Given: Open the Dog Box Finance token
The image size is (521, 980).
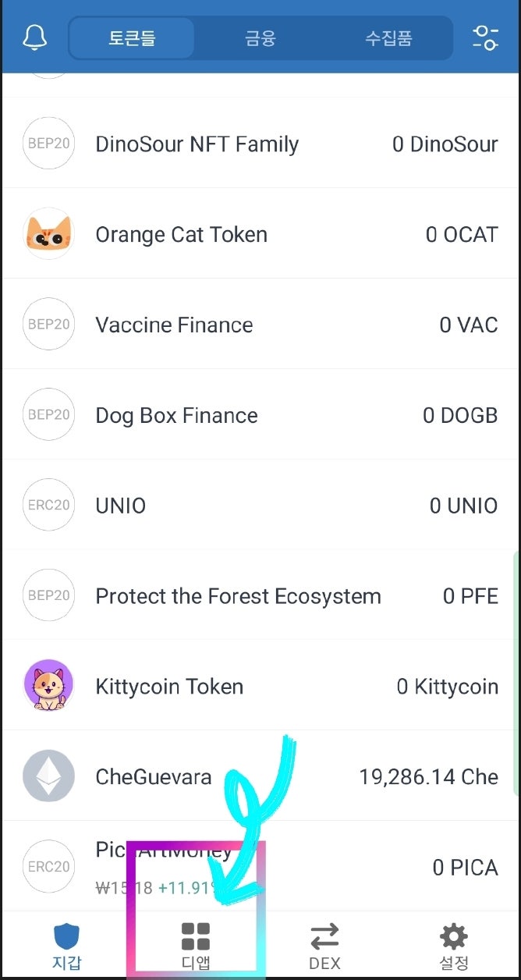Looking at the screenshot, I should [x=175, y=415].
